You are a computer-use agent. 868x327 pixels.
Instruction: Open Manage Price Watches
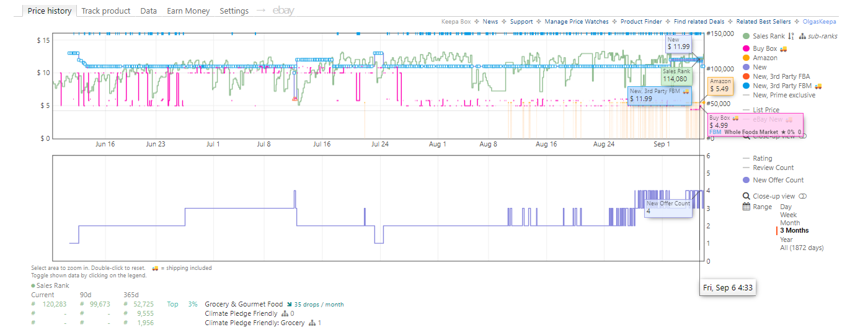coord(577,22)
